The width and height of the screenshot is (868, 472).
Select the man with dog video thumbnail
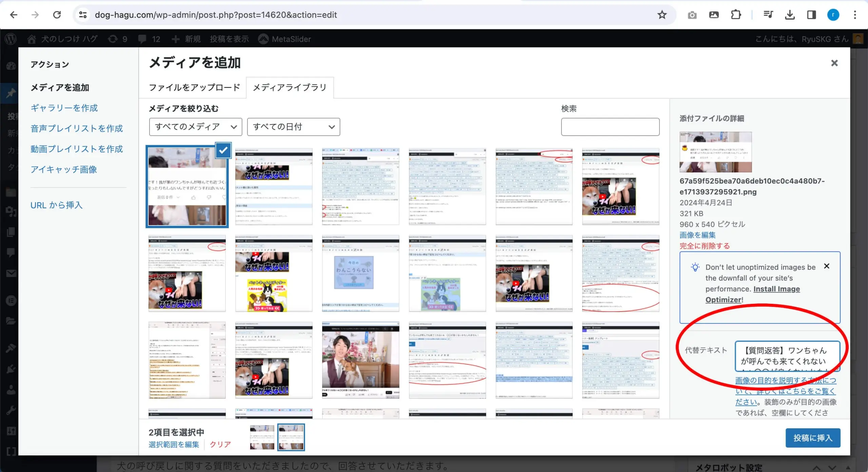pos(360,360)
